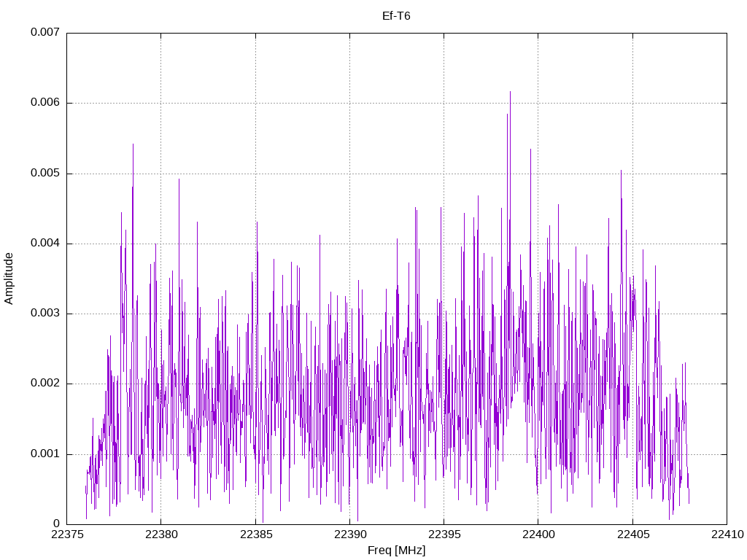Viewport: 747px width, 560px height.
Task: Click the Ef-T6 plot title
Action: 396,16
